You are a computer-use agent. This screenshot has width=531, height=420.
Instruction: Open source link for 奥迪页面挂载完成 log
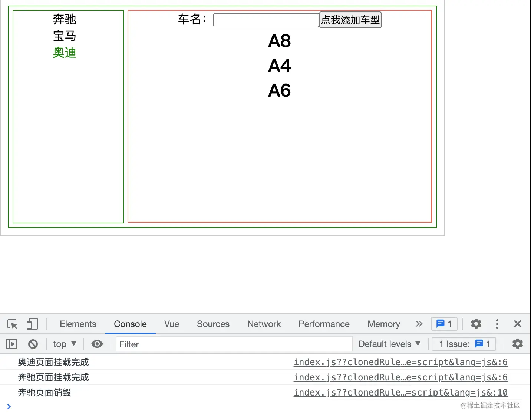(x=400, y=362)
